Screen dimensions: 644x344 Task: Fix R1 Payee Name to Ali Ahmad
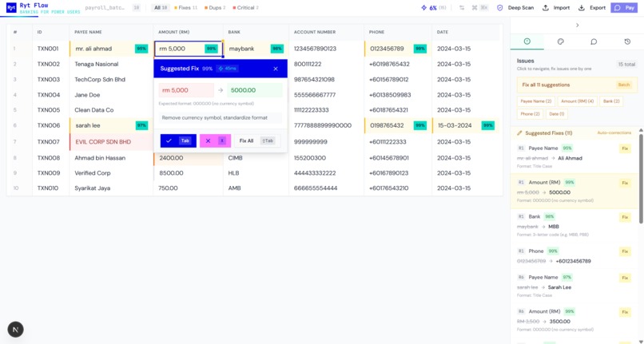pos(625,148)
